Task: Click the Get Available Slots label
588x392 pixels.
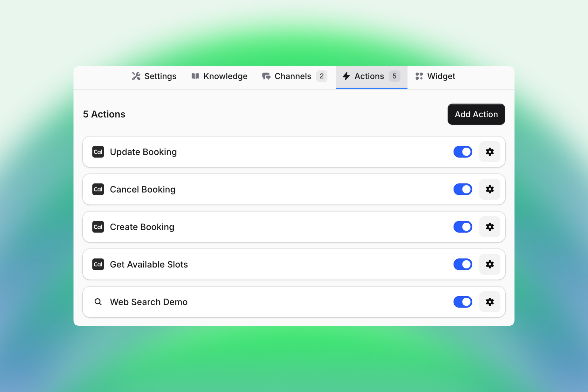Action: click(x=149, y=264)
